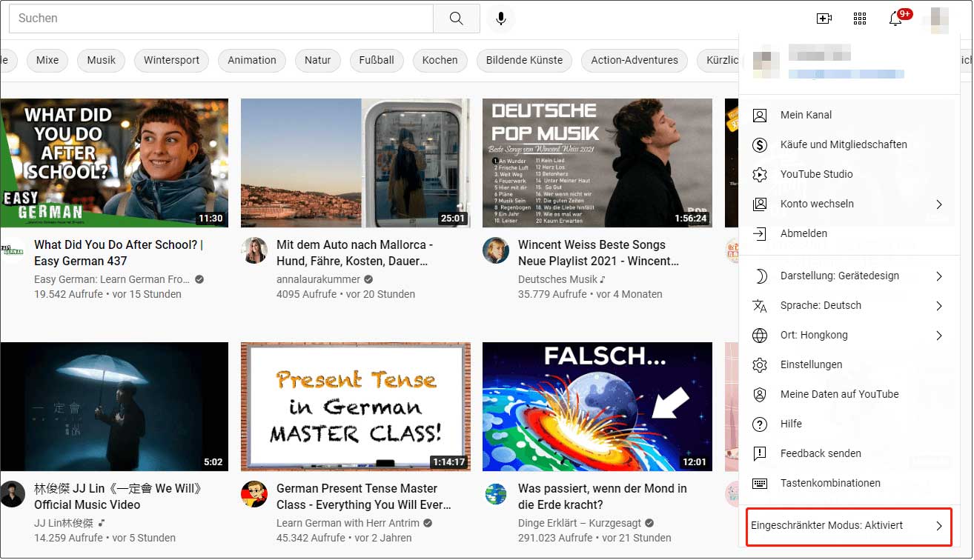Click the search magnifier icon
The image size is (974, 560).
coord(457,19)
